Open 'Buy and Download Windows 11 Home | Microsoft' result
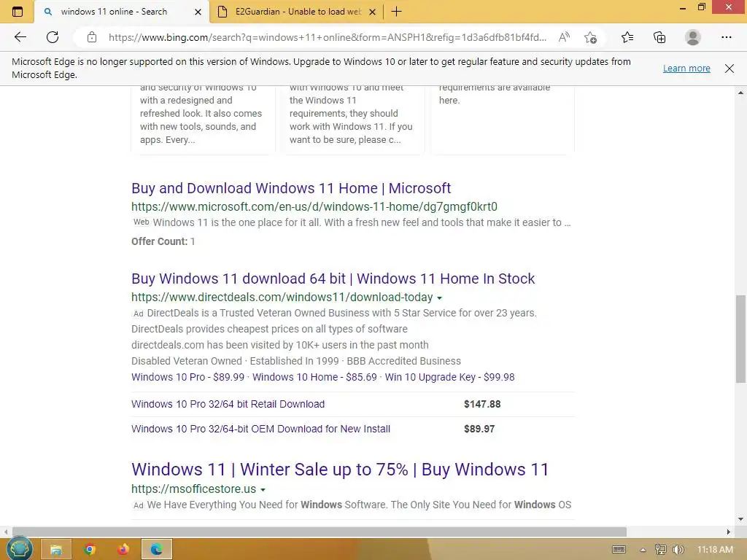747x560 pixels. [x=291, y=188]
